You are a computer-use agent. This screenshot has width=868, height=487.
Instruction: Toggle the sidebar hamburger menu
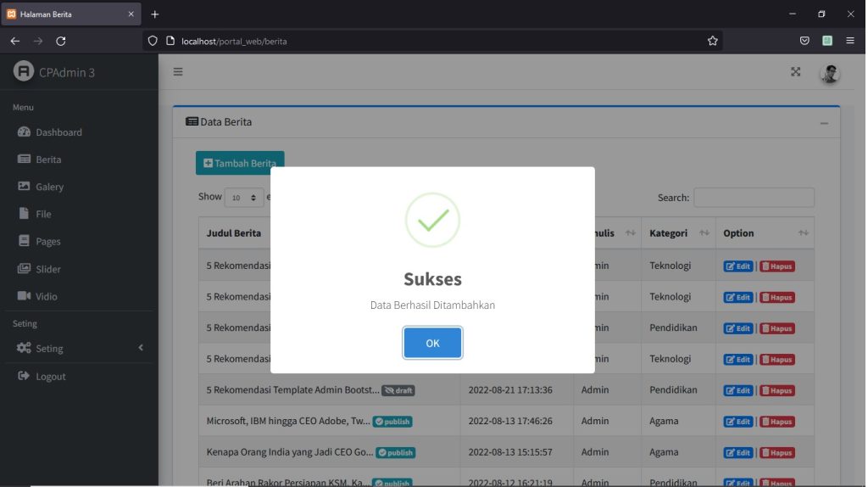pyautogui.click(x=178, y=72)
